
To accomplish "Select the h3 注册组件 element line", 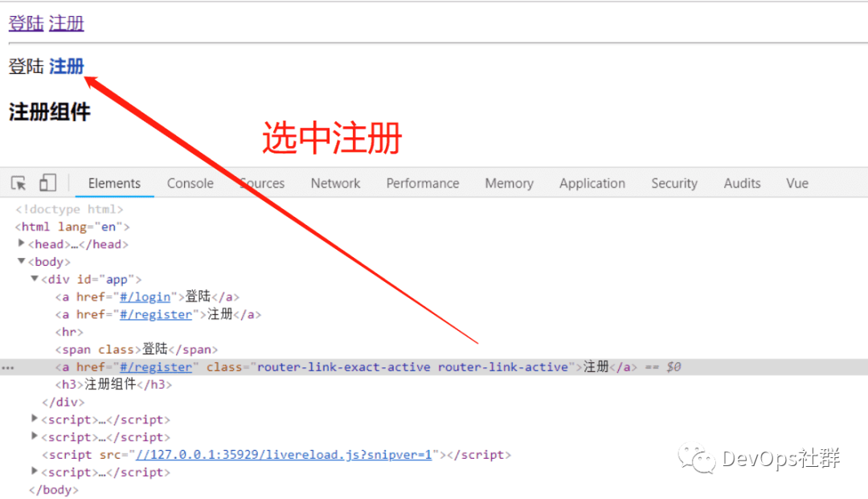I will tap(113, 384).
